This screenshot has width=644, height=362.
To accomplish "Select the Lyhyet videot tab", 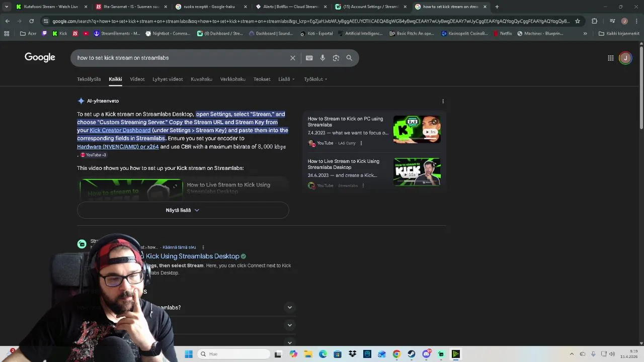I will tap(168, 79).
